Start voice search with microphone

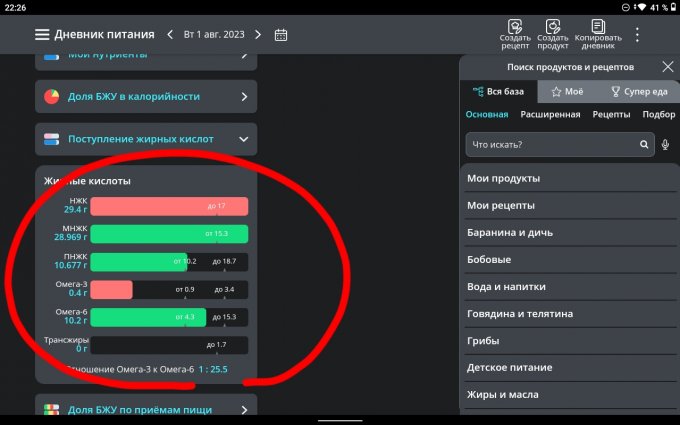pos(666,145)
